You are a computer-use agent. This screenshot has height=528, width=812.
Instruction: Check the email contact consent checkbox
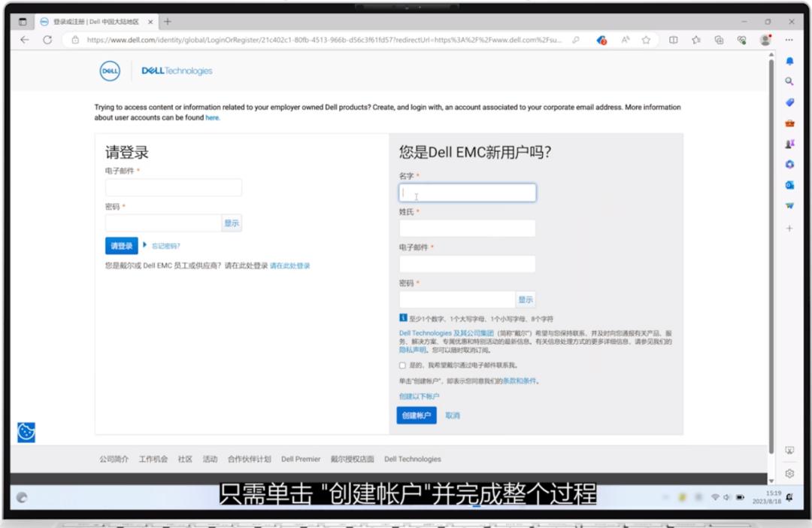(402, 366)
